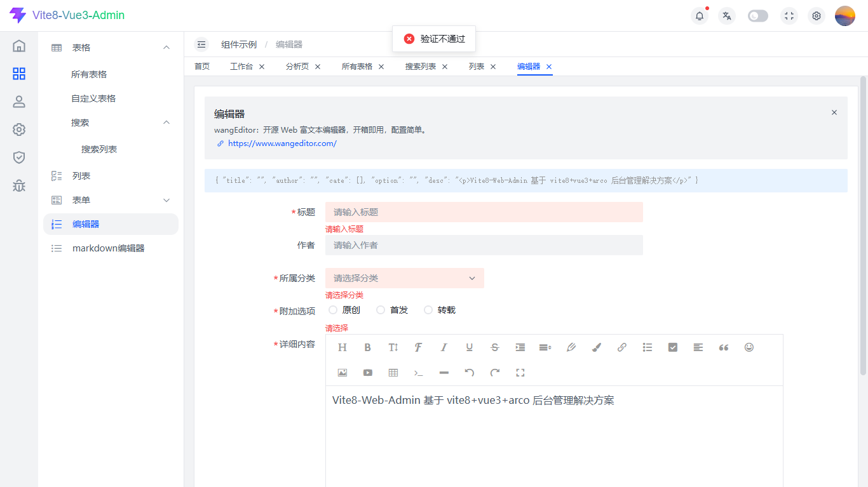Image resolution: width=868 pixels, height=487 pixels.
Task: Close the 搜索列表 tab
Action: coord(445,67)
